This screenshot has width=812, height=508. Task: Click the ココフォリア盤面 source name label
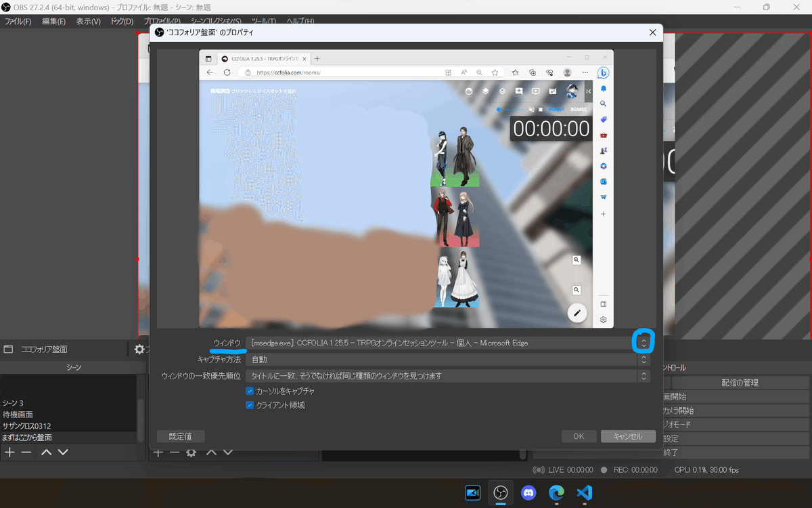(x=44, y=350)
